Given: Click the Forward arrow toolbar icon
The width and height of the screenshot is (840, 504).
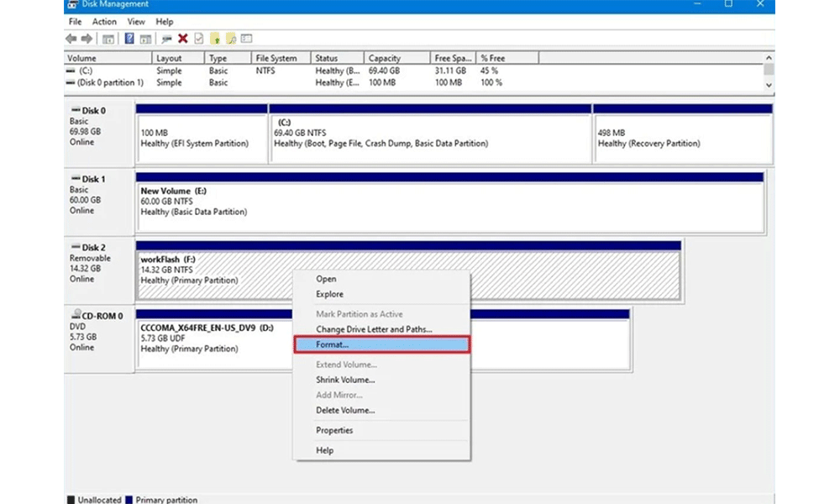Looking at the screenshot, I should pyautogui.click(x=86, y=39).
